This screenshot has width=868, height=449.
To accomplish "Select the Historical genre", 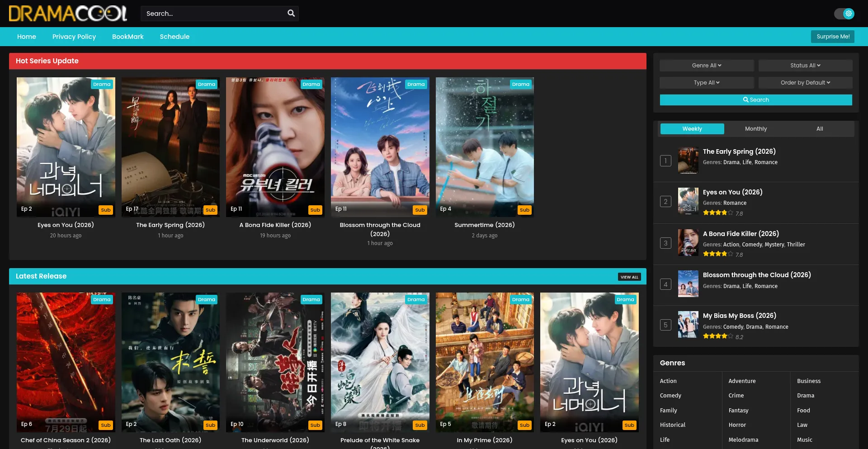I will pos(673,425).
